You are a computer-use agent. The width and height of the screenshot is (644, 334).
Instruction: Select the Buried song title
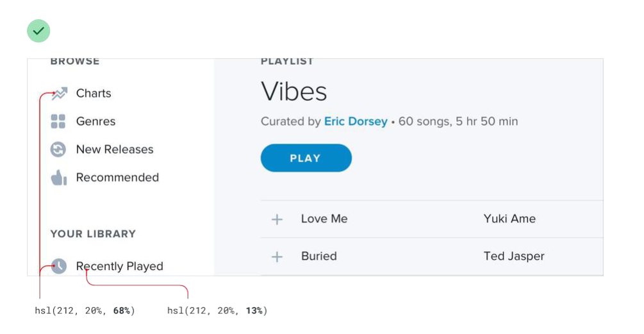pos(319,256)
